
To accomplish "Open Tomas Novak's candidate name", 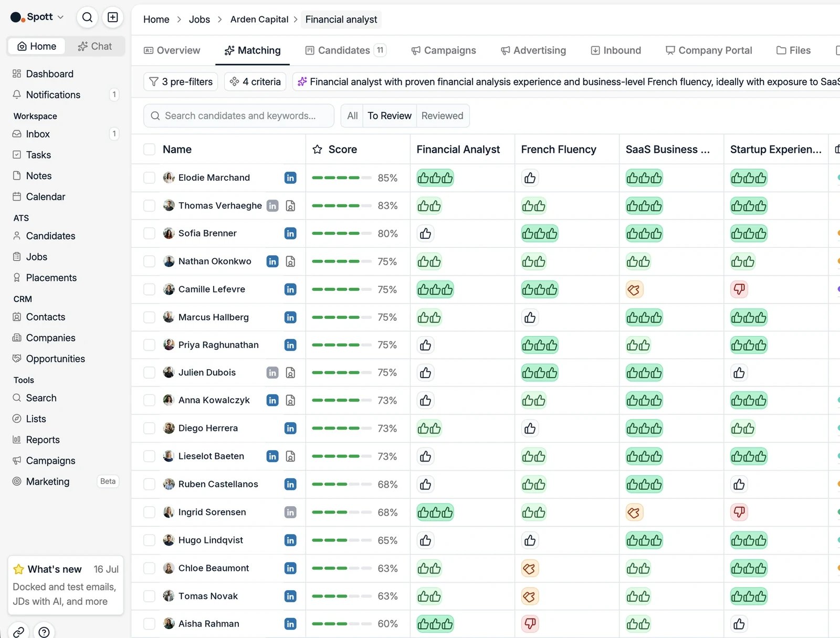I will point(208,596).
